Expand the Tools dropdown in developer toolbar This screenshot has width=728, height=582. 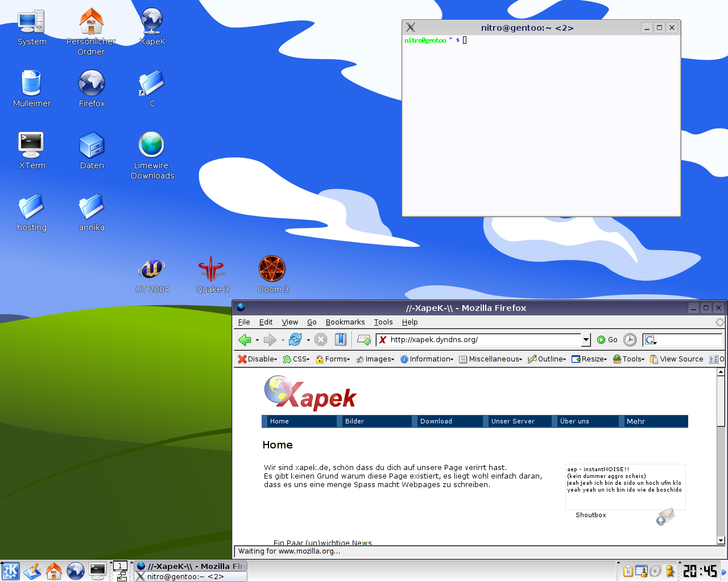[x=629, y=359]
